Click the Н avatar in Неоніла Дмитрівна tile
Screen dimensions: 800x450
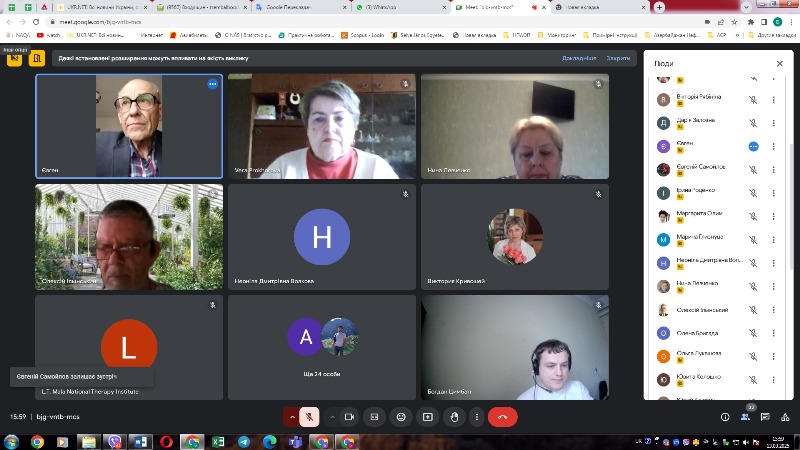[322, 237]
